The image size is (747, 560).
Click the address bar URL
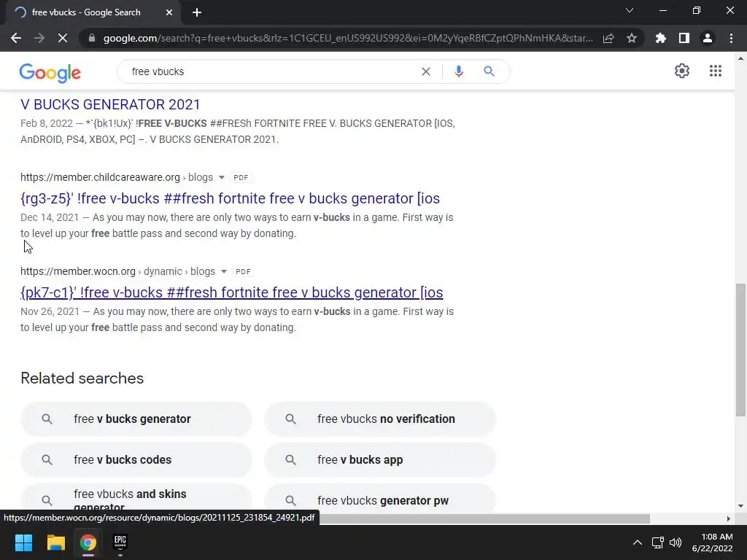tap(348, 38)
